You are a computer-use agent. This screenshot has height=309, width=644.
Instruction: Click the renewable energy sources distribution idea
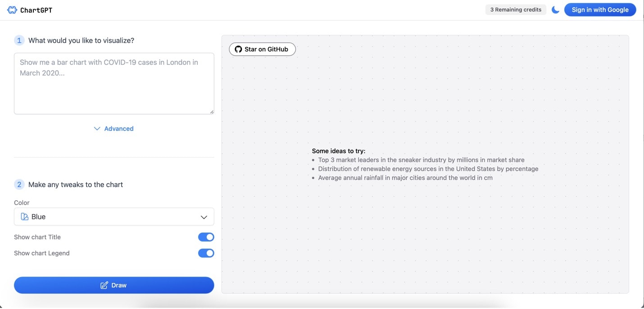pos(428,169)
